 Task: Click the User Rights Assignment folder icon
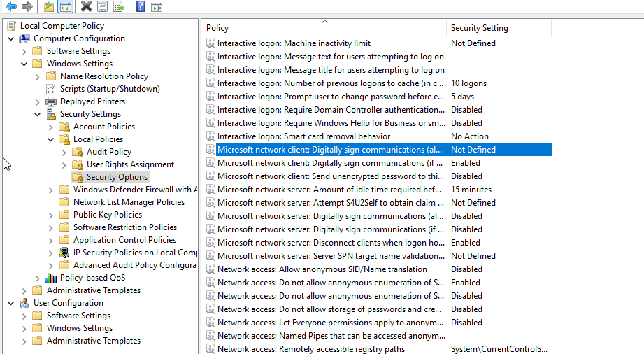click(x=78, y=164)
